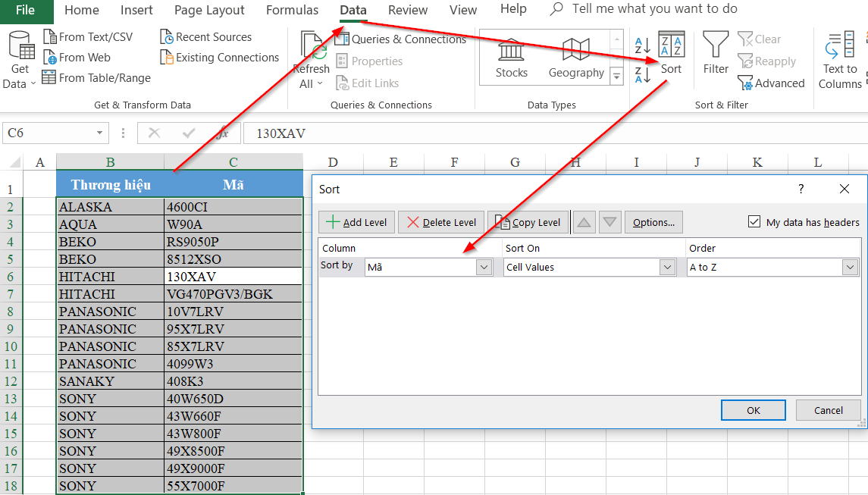868x495 pixels.
Task: Choose From Table/Range
Action: pyautogui.click(x=96, y=78)
